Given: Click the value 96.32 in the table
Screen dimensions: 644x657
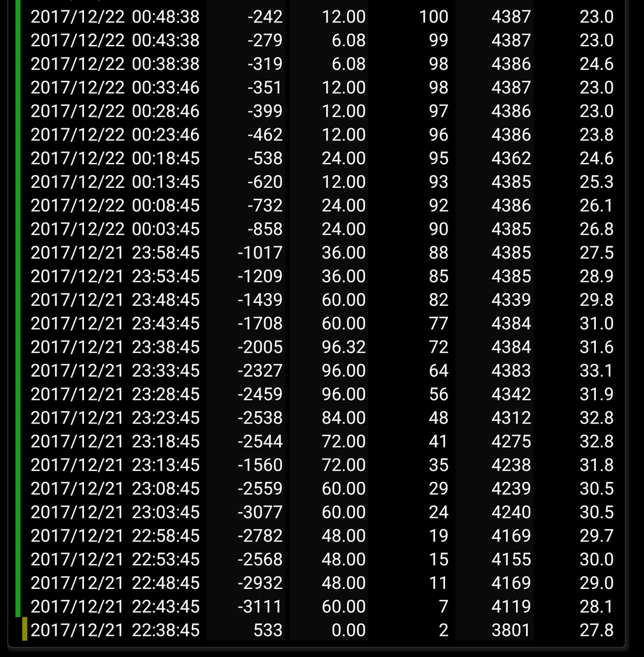Looking at the screenshot, I should (x=344, y=347).
